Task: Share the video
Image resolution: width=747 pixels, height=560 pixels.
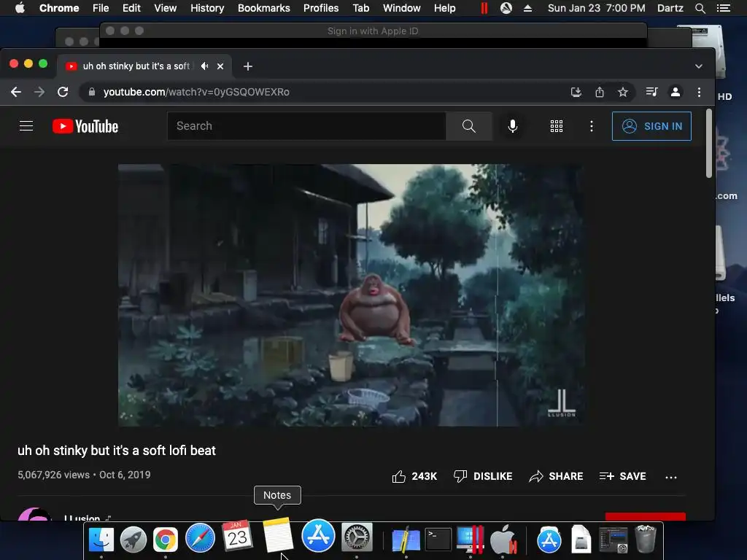Action: (556, 476)
